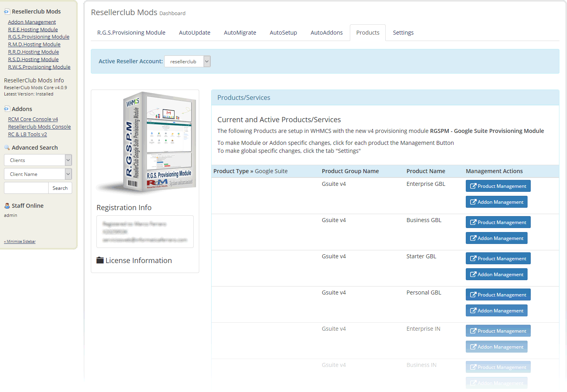
Task: Open Addon Management sidebar link
Action: [x=32, y=22]
